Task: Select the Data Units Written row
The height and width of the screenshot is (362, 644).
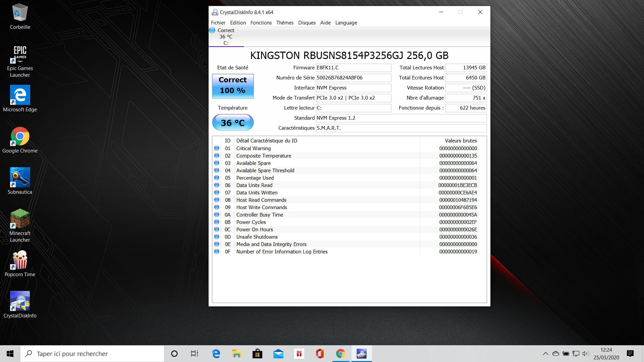Action: pos(346,193)
